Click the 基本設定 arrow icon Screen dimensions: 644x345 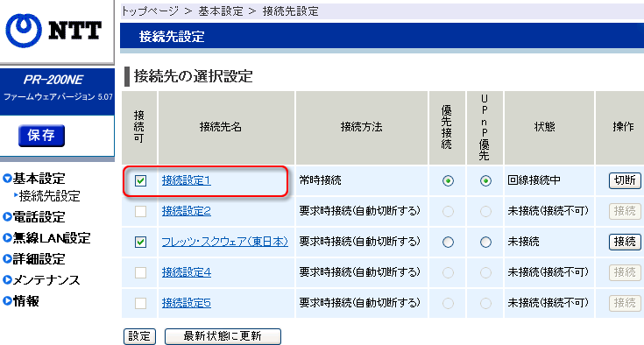click(x=7, y=179)
